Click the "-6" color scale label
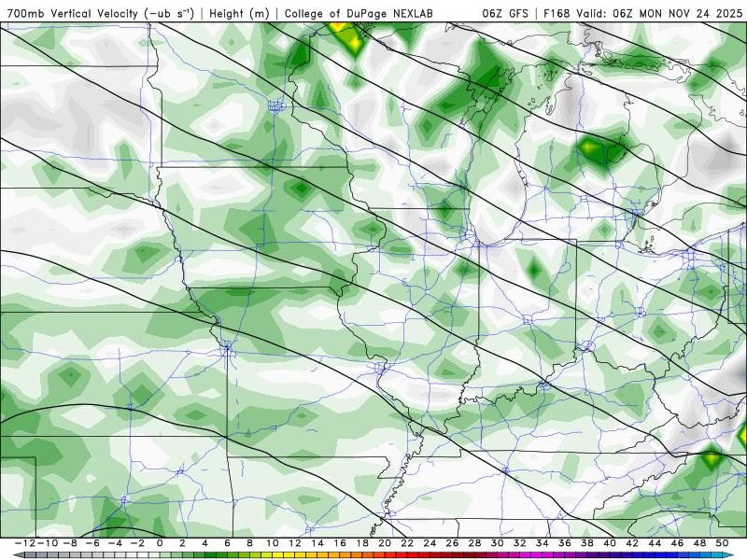This screenshot has width=747, height=560. (x=92, y=543)
